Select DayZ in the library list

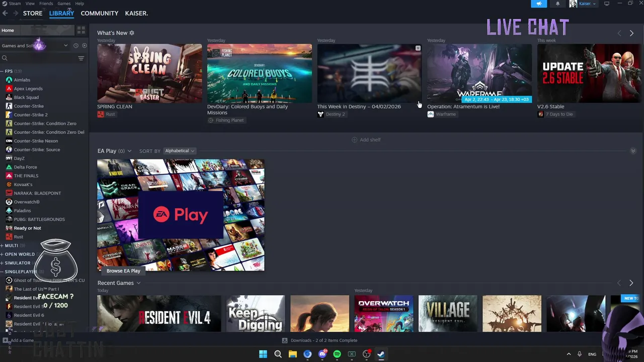click(x=19, y=158)
